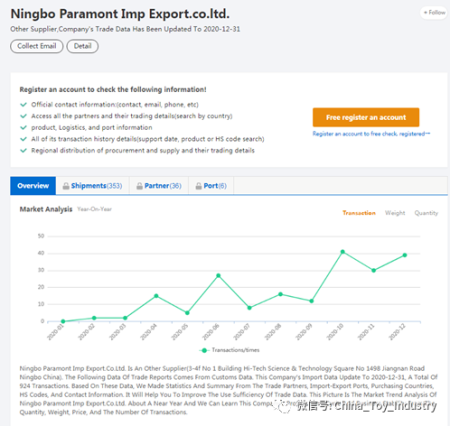Toggle the Transactions/times legend entry
This screenshot has width=450, height=426.
[x=229, y=350]
